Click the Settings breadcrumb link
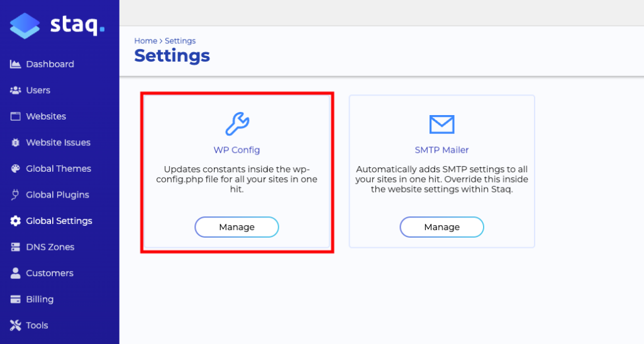 click(180, 41)
